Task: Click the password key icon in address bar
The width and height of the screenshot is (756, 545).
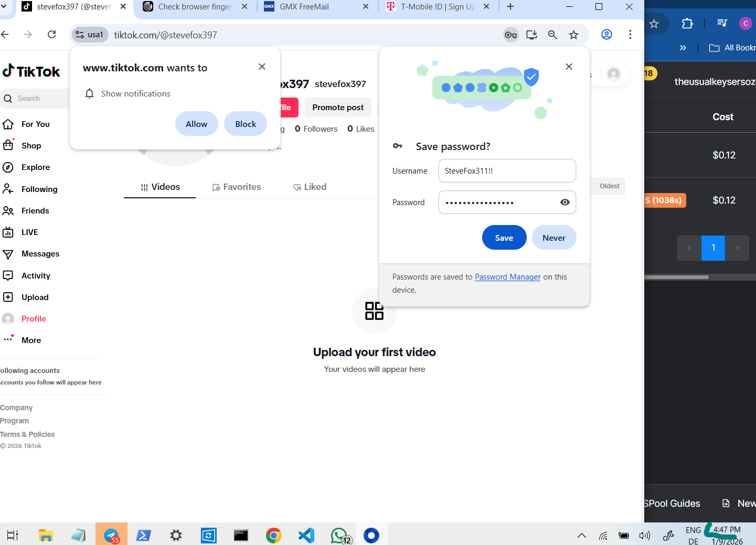Action: 510,35
